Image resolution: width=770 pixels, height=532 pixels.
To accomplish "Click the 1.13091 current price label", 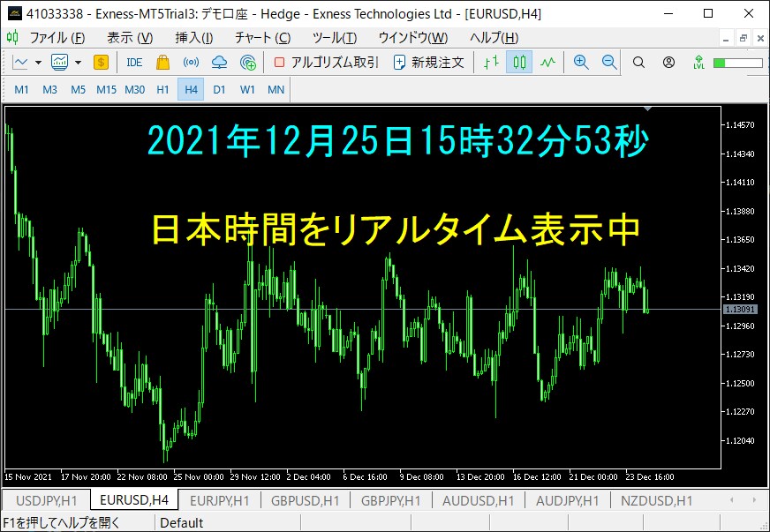I will click(x=740, y=309).
